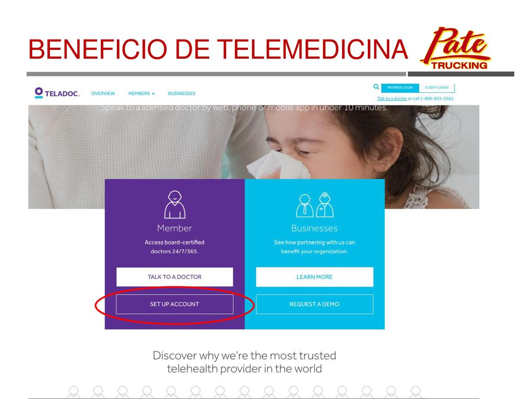
Task: Click the Businesses card heading
Action: [x=314, y=228]
